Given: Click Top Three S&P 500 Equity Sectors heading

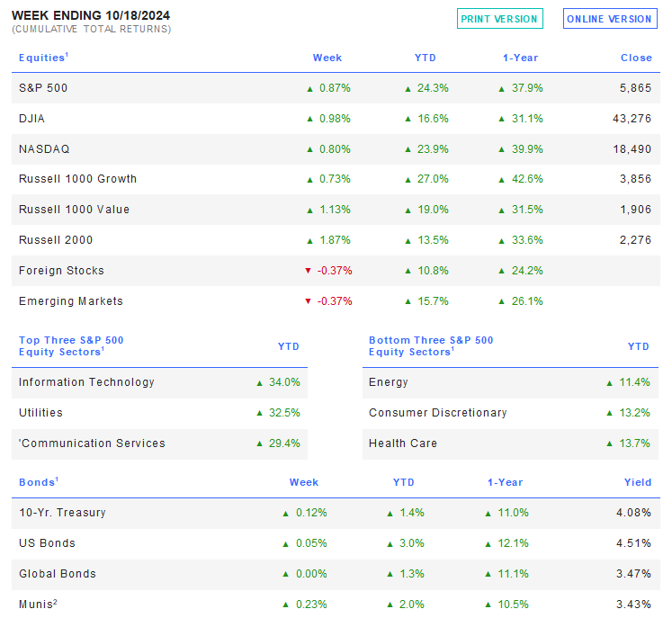Looking at the screenshot, I should point(71,345).
